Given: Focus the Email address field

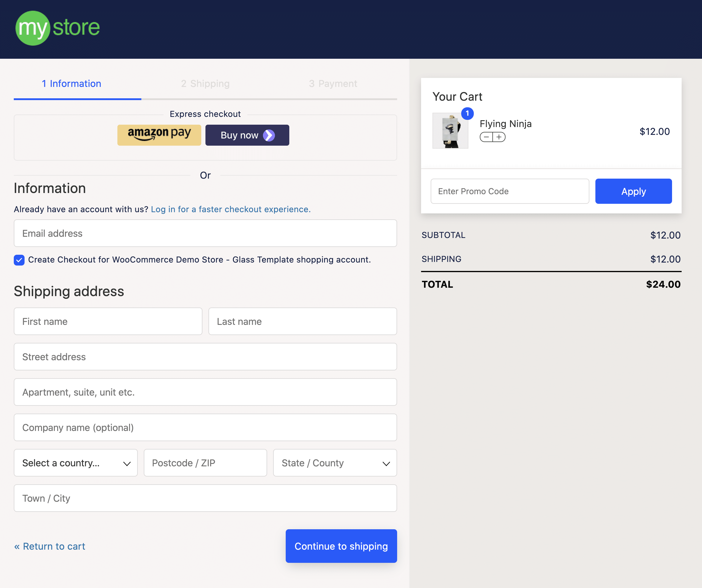Looking at the screenshot, I should (x=205, y=233).
